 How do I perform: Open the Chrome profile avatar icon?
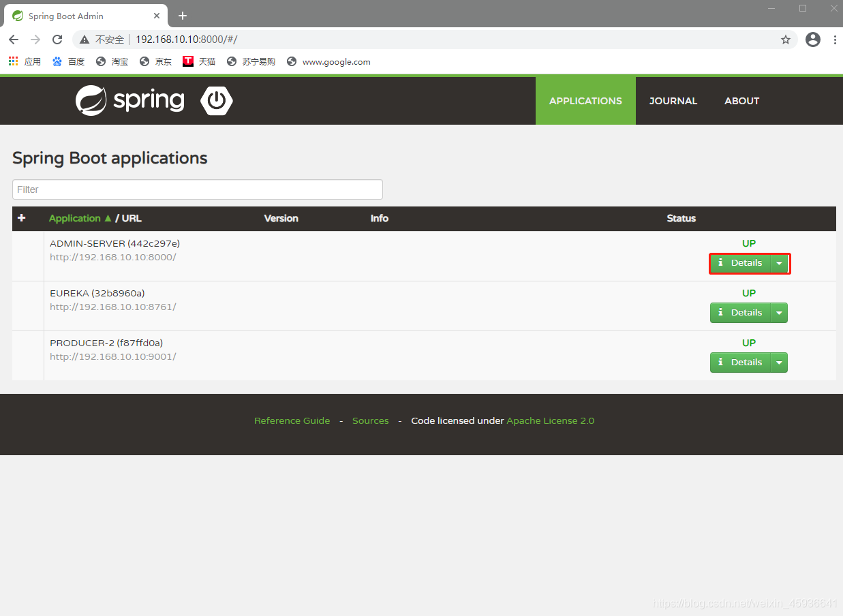813,40
